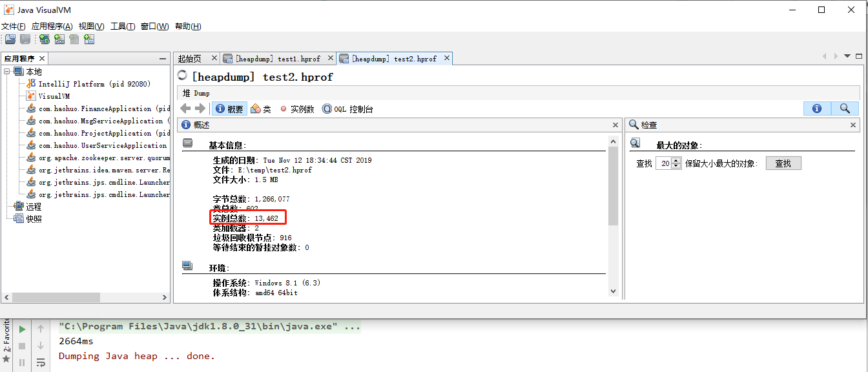Focus the spinner field showing 20

(663, 163)
